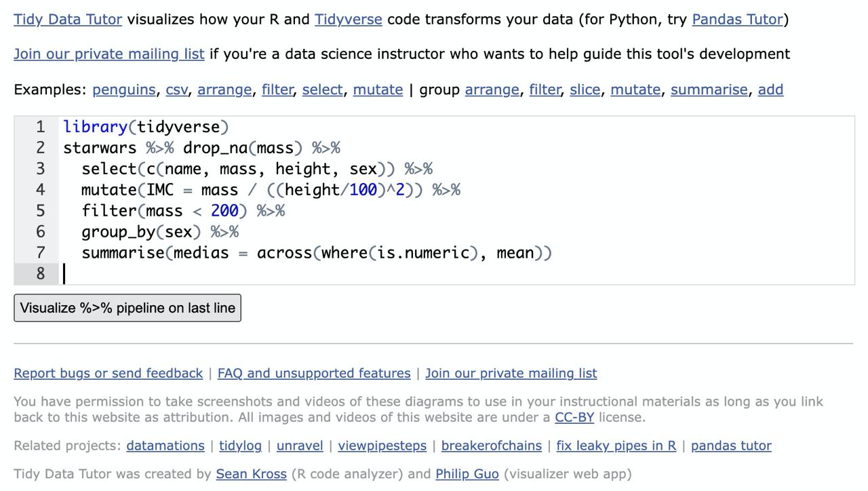868x491 pixels.
Task: Click 'summarise' in code line 7
Action: [x=123, y=253]
